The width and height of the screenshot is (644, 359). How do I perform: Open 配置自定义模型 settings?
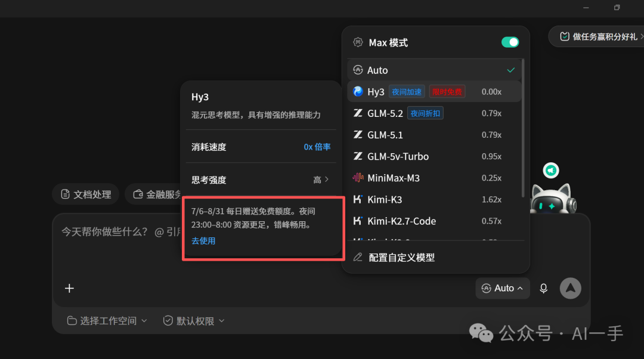pyautogui.click(x=435, y=258)
